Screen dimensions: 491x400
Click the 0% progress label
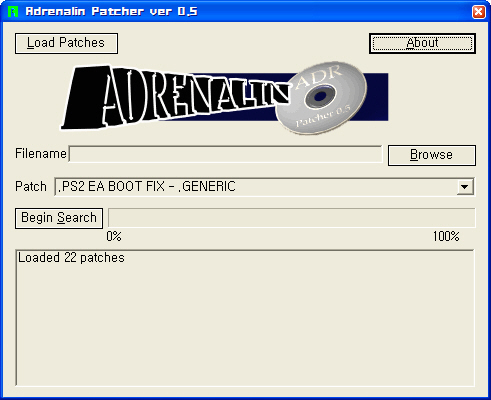click(114, 236)
